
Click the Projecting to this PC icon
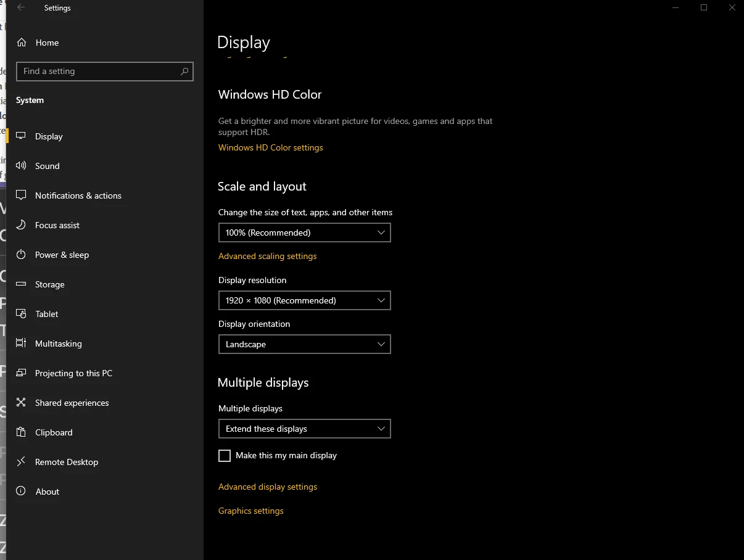pos(22,373)
